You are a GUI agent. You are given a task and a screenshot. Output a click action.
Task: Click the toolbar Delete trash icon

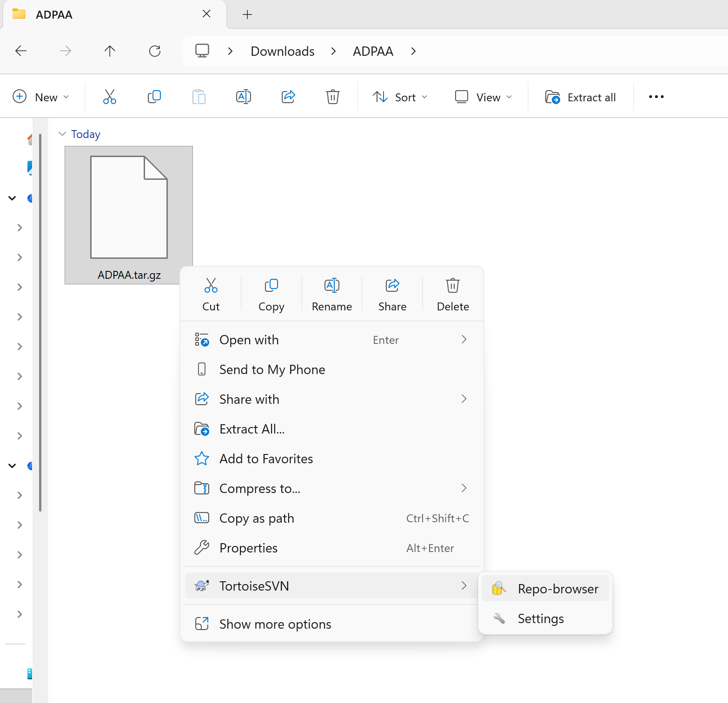tap(332, 97)
